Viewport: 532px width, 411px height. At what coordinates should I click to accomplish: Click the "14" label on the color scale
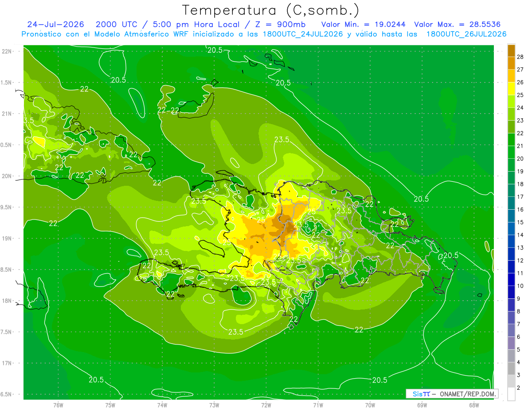(520, 235)
